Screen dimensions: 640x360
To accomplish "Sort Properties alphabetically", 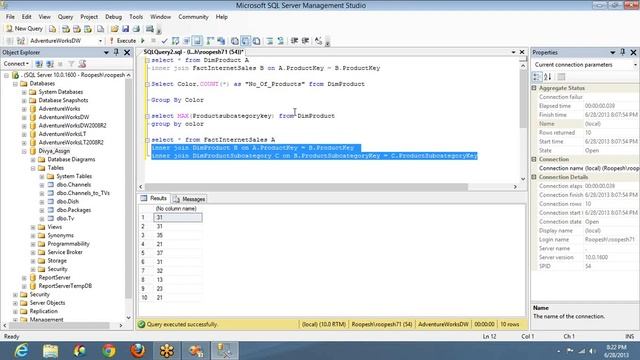I will pos(548,77).
